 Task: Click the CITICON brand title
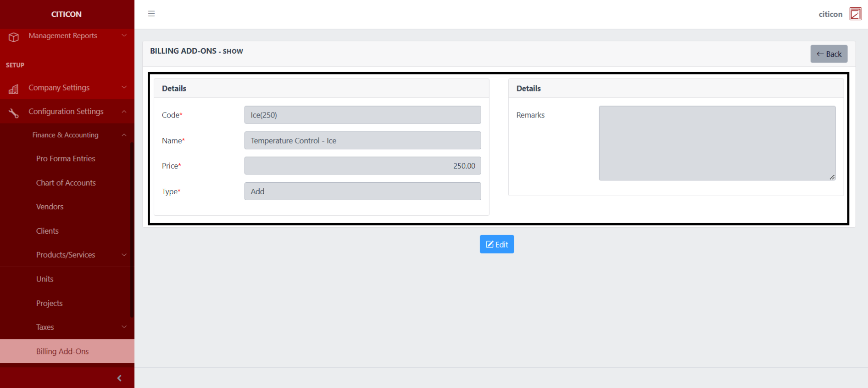[x=67, y=14]
